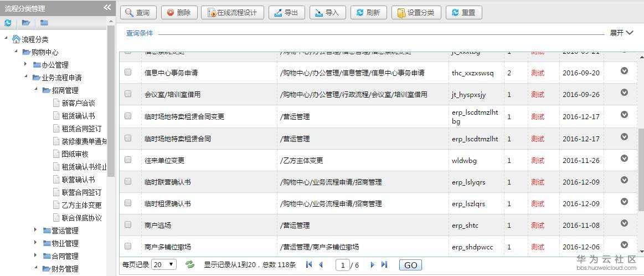Select 租赁合同签订 tree item
This screenshot has height=276, width=644.
(82, 129)
